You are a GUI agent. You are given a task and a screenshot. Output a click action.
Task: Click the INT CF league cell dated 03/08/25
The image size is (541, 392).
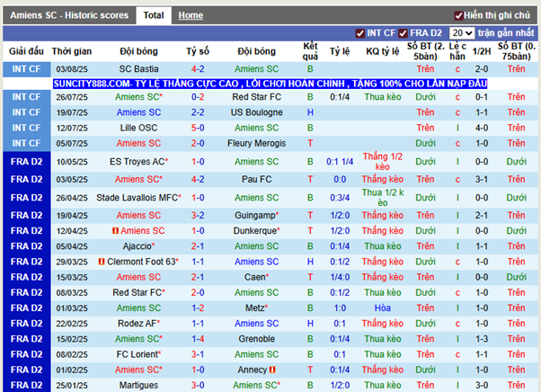27,69
